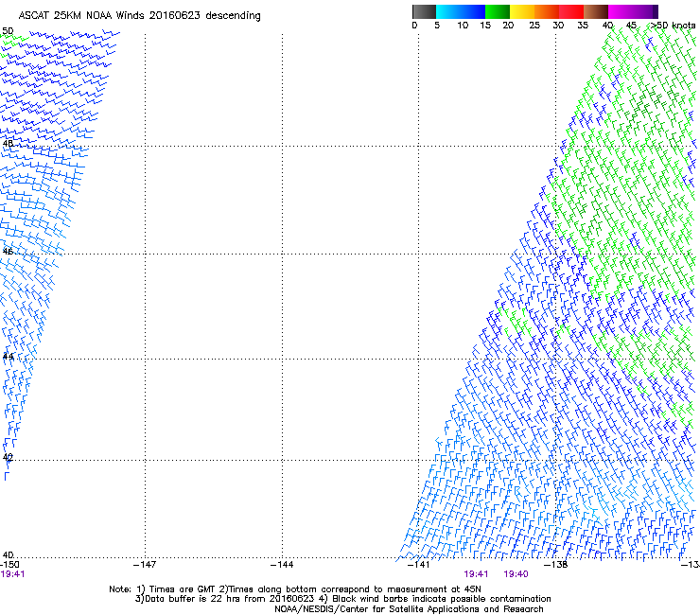Click the red 30-35 knots legend segment
This screenshot has width=700, height=615.
[571, 11]
